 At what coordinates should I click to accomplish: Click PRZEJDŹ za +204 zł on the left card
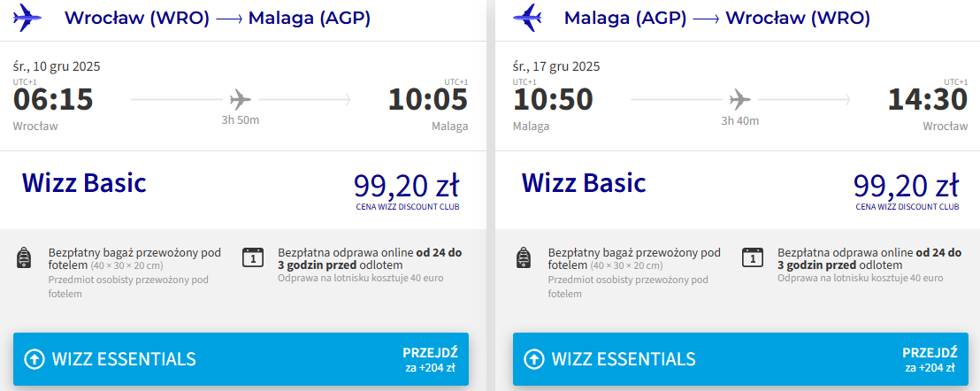(x=431, y=360)
